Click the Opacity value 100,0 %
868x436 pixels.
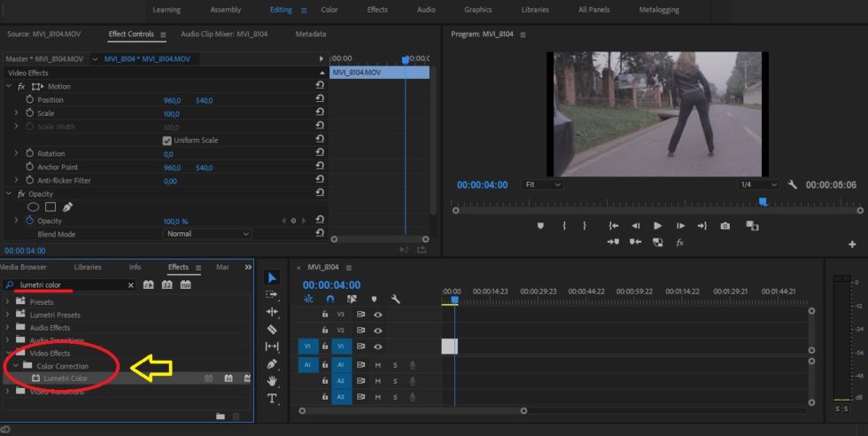coord(175,221)
